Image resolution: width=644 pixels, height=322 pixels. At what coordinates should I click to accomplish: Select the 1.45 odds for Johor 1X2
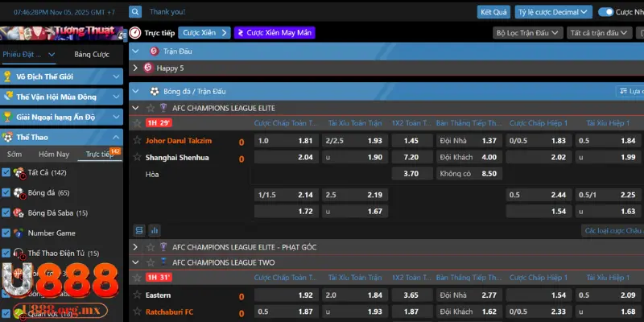411,141
